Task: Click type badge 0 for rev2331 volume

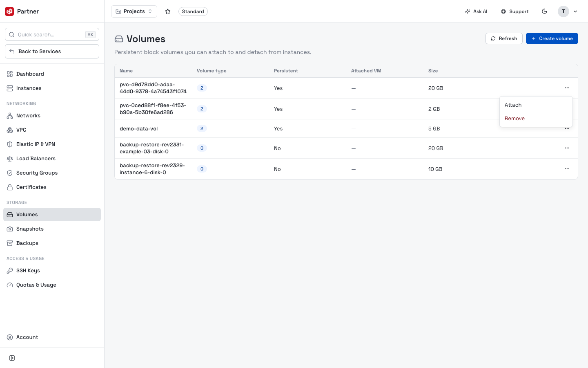Action: click(x=202, y=148)
